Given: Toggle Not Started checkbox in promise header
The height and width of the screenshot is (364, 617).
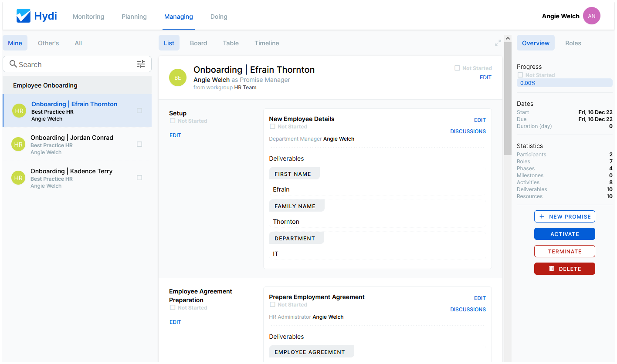Looking at the screenshot, I should click(x=457, y=68).
